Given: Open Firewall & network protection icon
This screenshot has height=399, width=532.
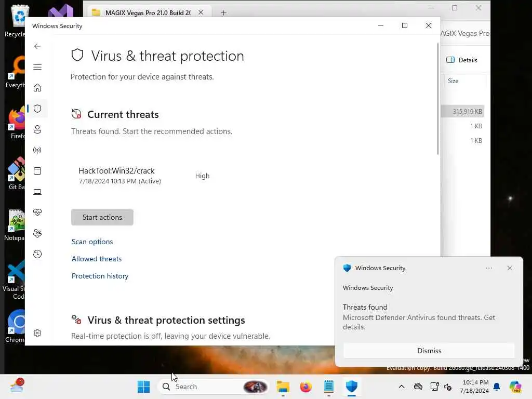Looking at the screenshot, I should 37,150.
